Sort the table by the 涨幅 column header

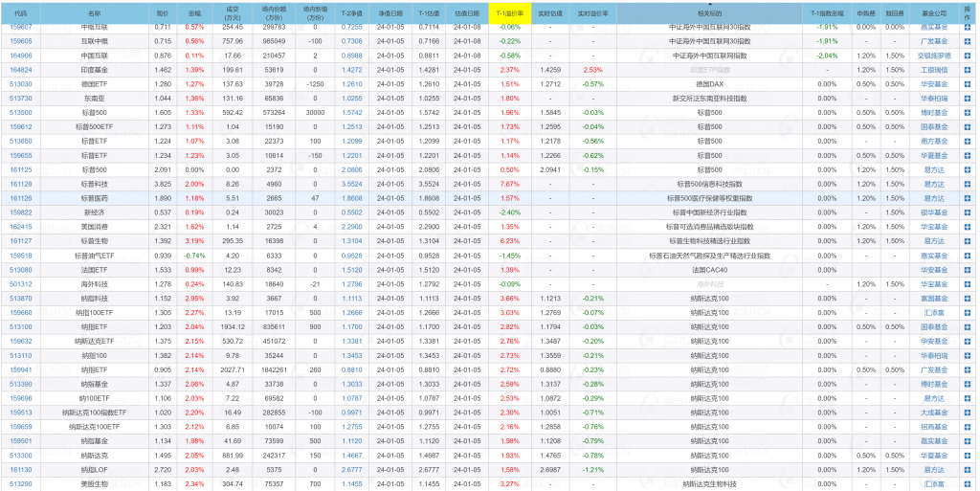[x=194, y=14]
